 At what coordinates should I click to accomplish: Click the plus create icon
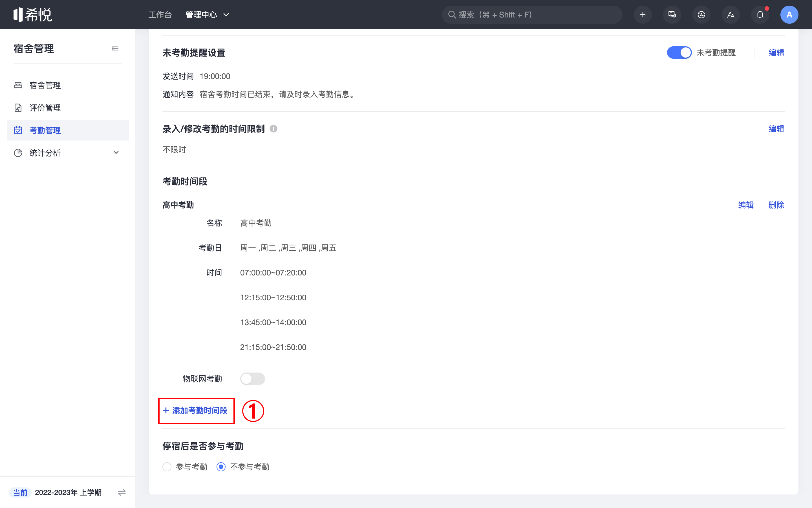tap(643, 15)
